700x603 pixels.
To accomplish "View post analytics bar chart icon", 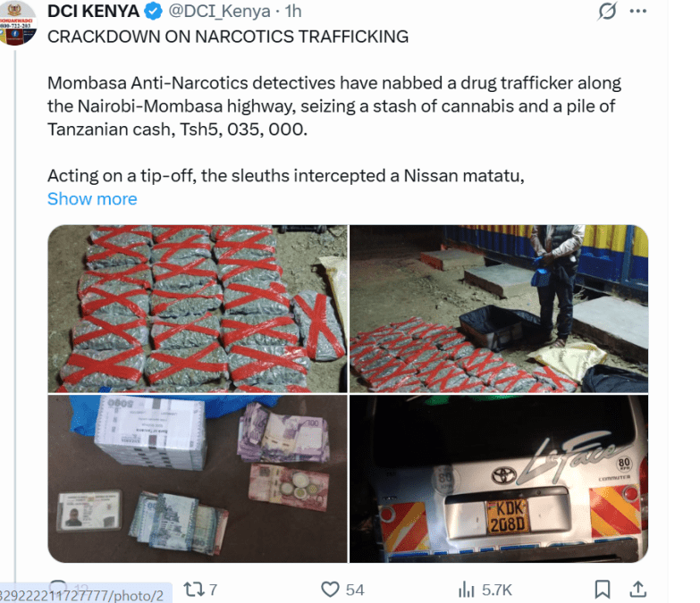I will (x=466, y=590).
